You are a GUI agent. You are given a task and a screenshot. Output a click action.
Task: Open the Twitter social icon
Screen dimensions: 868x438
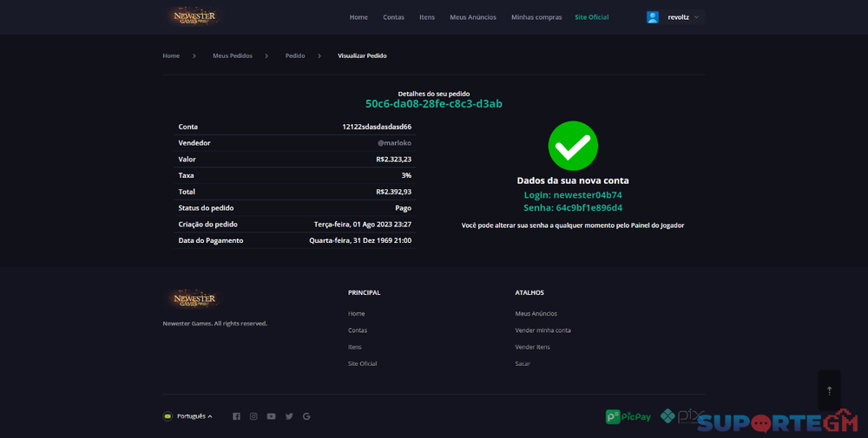289,416
